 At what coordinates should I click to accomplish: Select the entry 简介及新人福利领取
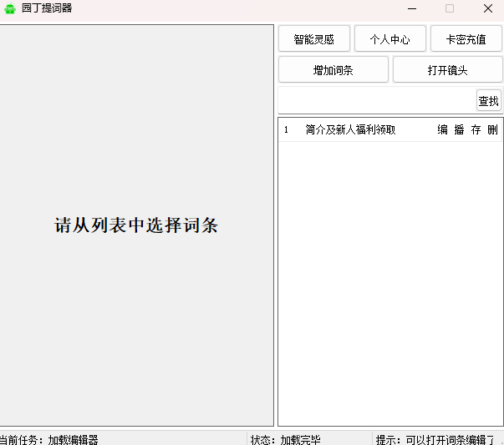coord(350,130)
